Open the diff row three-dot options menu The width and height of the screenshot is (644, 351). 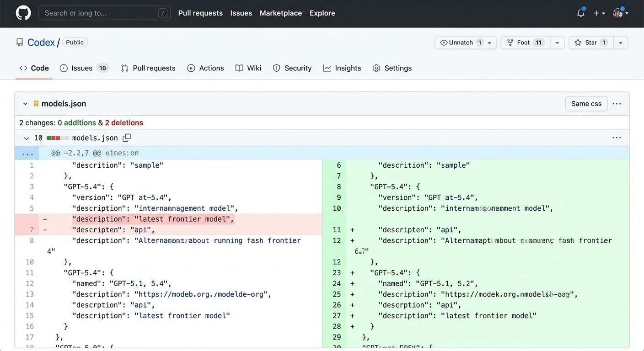coord(617,138)
